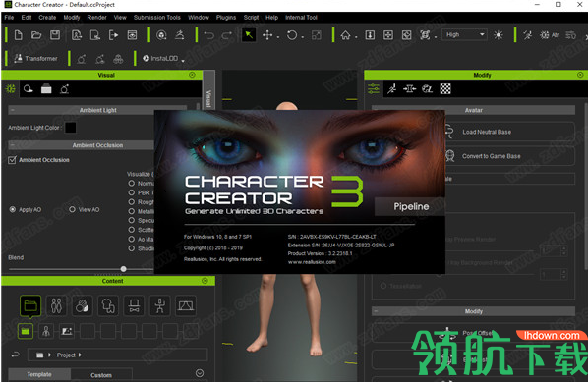Select the Specular visualize radio option
This screenshot has width=588, height=382.
(x=131, y=220)
